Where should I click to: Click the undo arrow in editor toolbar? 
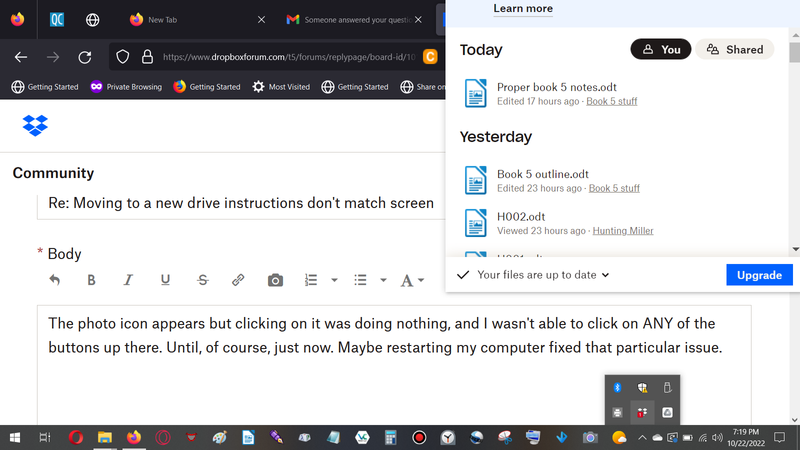[54, 281]
